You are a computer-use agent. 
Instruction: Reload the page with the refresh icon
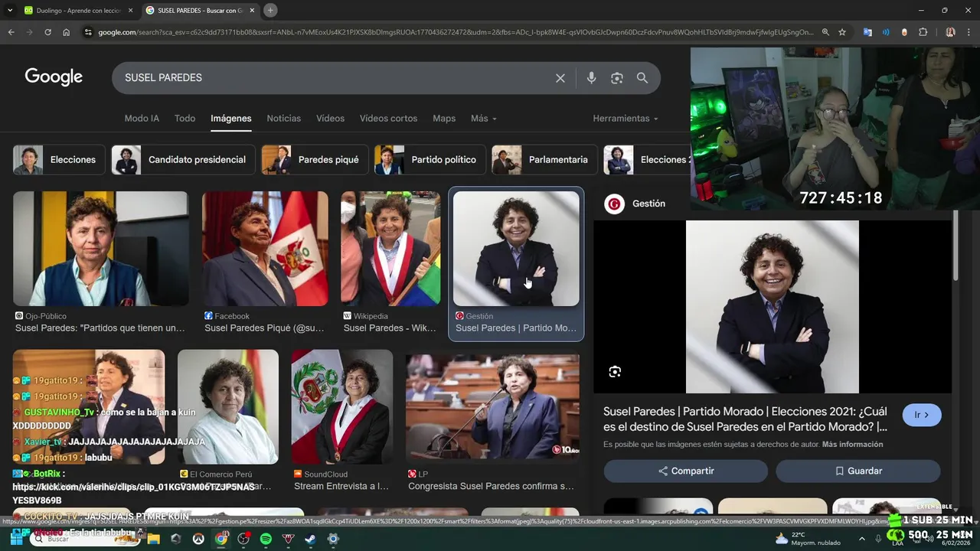click(47, 32)
